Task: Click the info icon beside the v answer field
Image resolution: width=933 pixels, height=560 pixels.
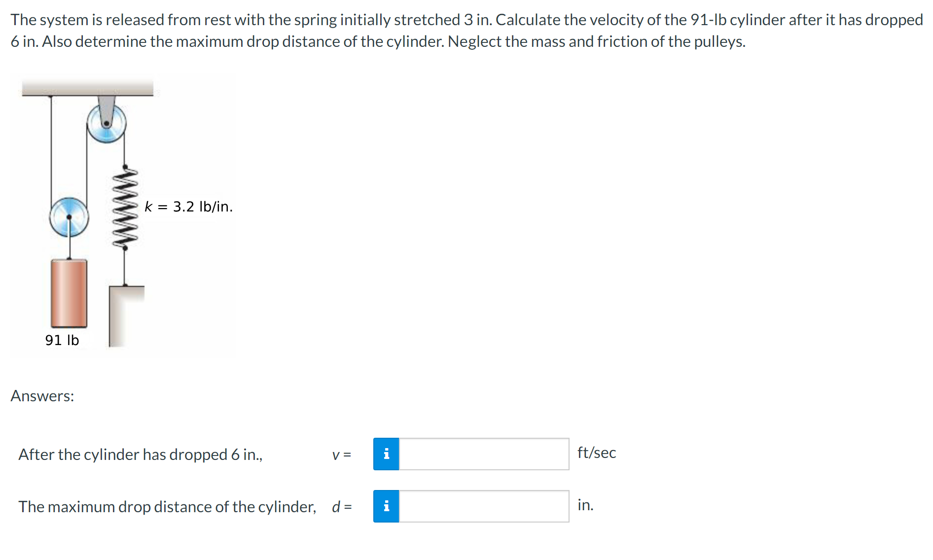Action: (x=387, y=454)
